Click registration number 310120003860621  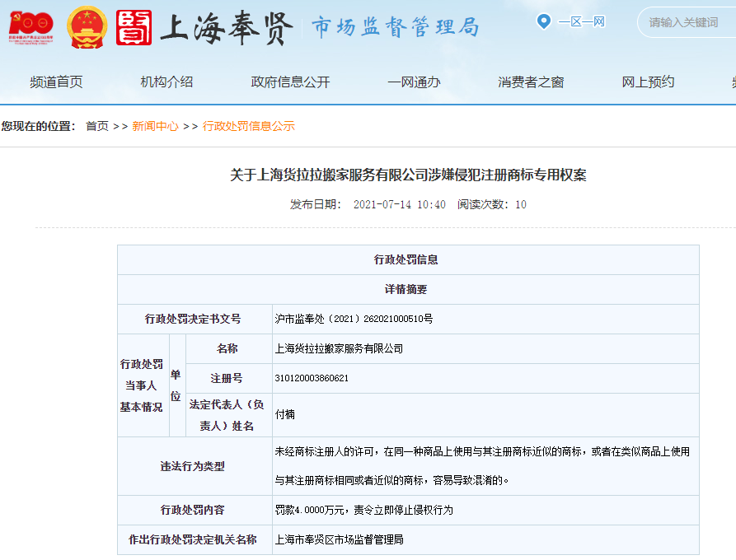tap(312, 378)
